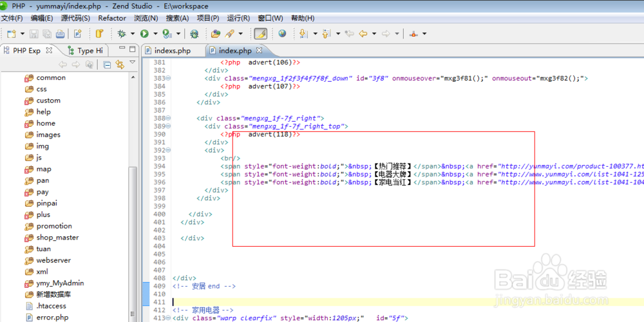Click the Debug bug icon
The image size is (644, 322).
122,33
